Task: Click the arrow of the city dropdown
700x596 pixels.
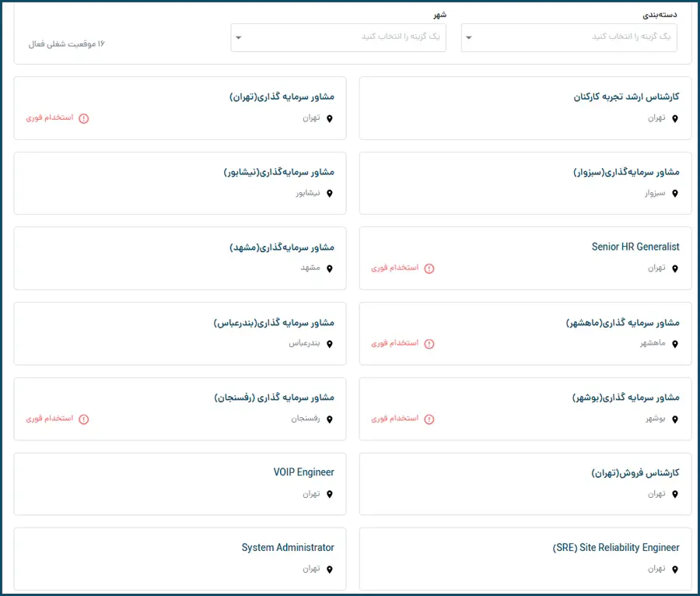Action: click(x=239, y=37)
